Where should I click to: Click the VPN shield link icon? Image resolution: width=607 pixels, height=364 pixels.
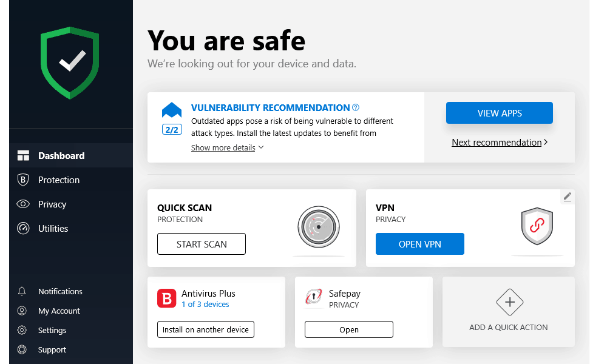[537, 226]
